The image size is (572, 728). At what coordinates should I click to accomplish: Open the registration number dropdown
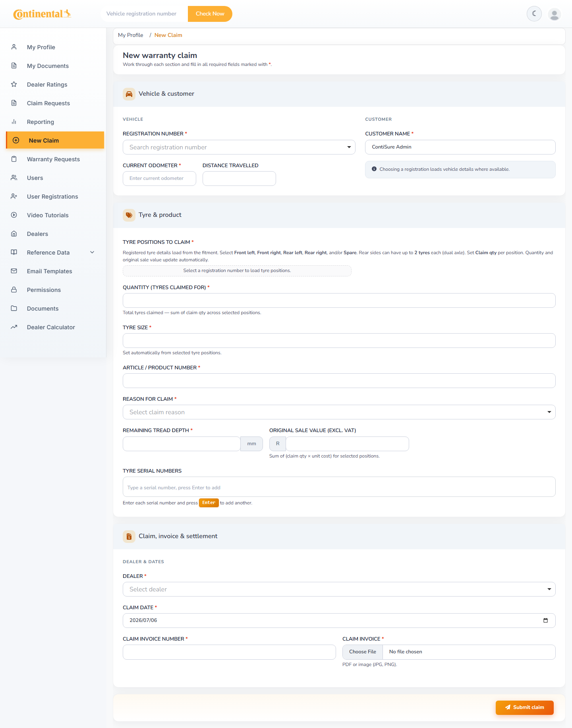point(239,147)
